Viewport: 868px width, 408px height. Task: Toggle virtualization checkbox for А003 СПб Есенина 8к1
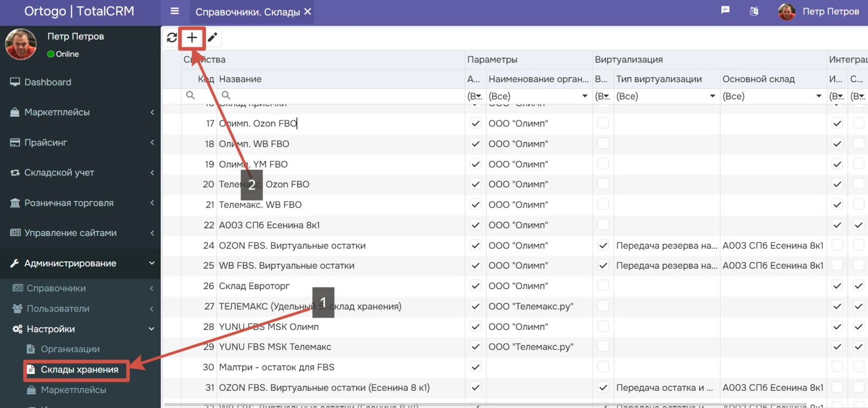point(603,225)
